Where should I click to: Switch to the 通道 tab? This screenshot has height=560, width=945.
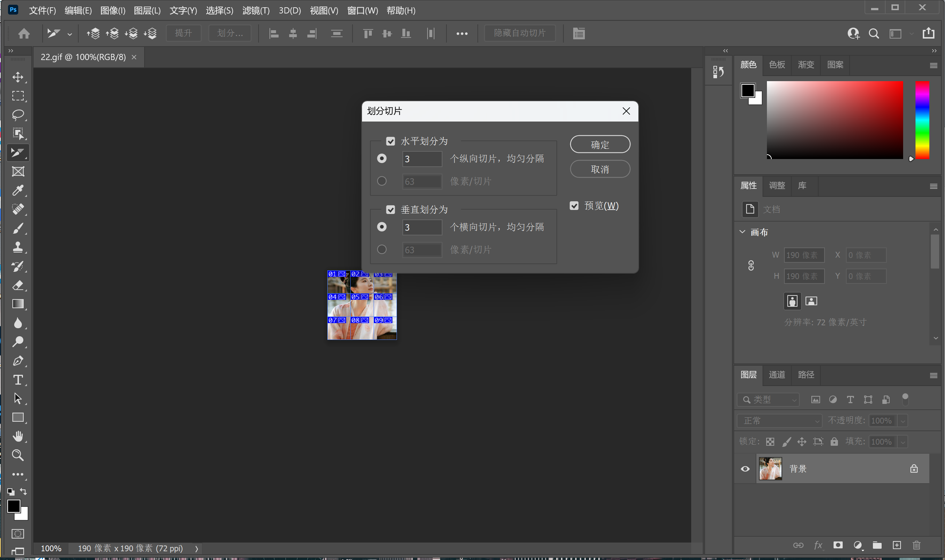point(777,375)
